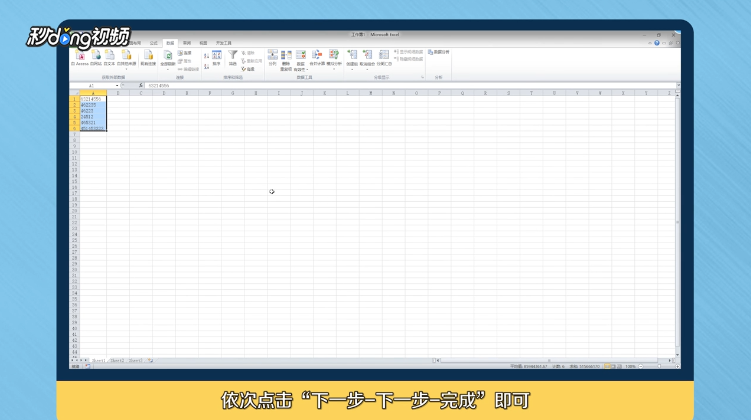751x420 pixels.
Task: Open the Name Box dropdown arrow
Action: [x=117, y=86]
